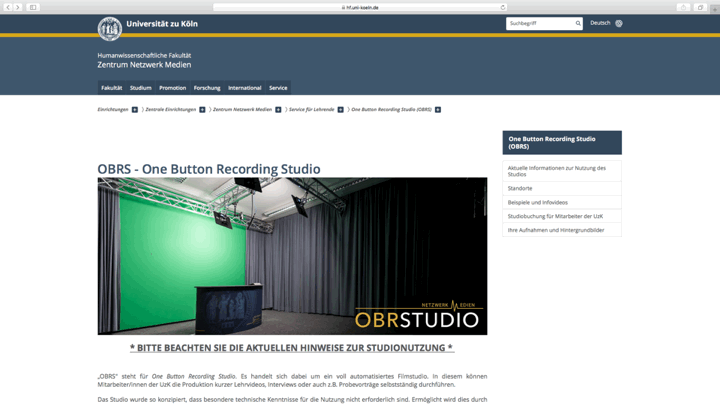Open Beispiele und Infovideos link
720x405 pixels.
pyautogui.click(x=537, y=202)
